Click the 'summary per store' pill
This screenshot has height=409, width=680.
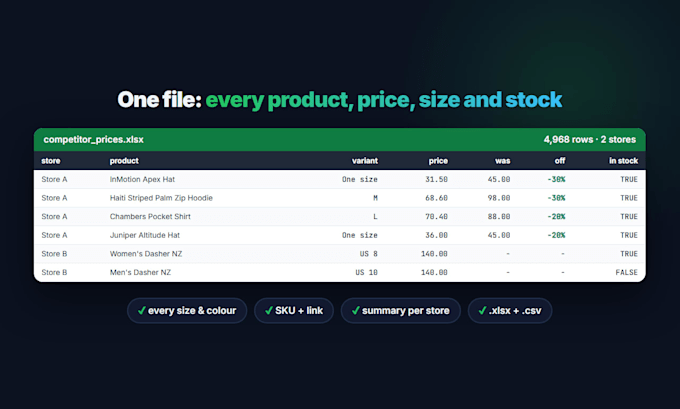(401, 311)
